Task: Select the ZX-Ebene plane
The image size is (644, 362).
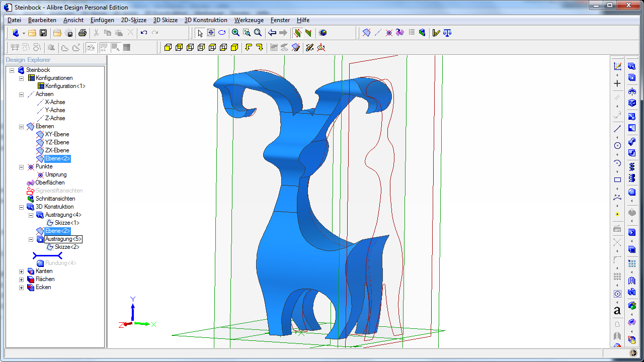Action: click(57, 150)
